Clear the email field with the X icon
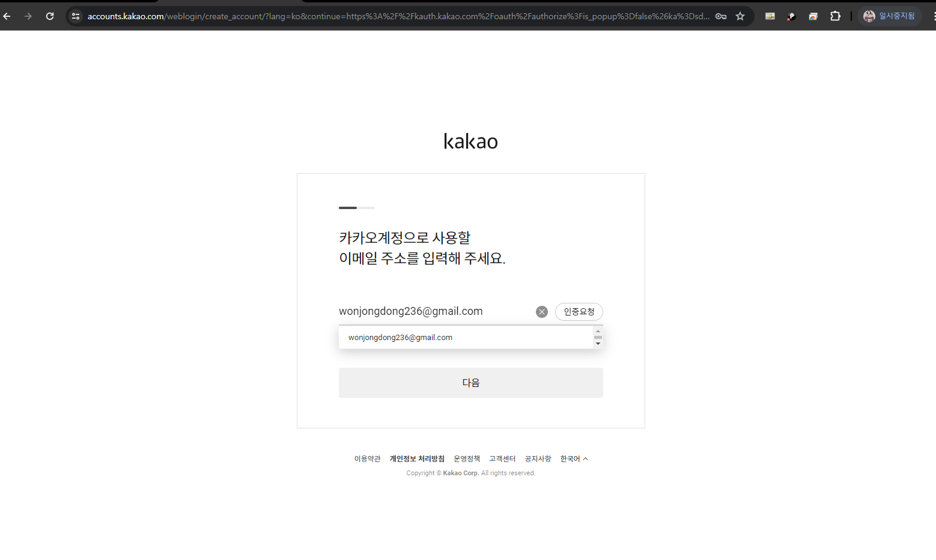936x560 pixels. (542, 312)
